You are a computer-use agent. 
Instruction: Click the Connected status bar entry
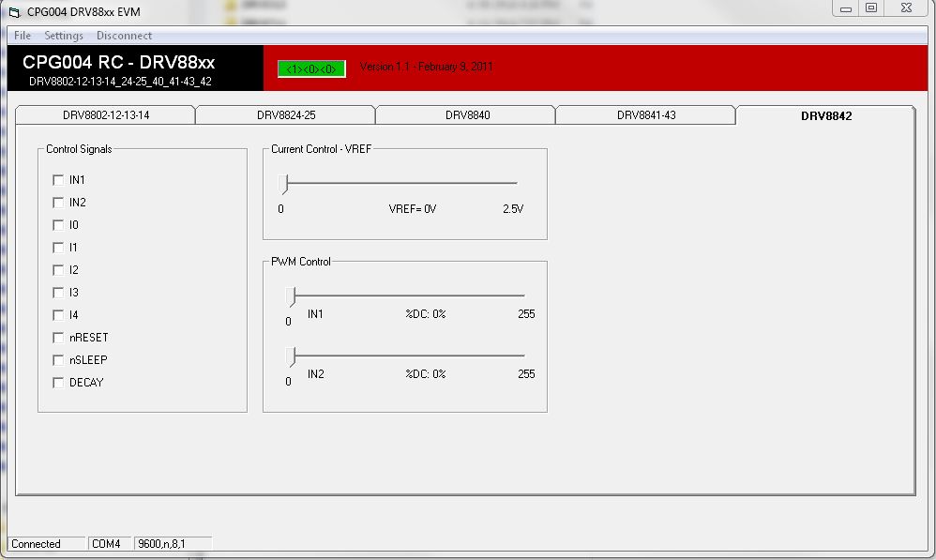click(x=46, y=544)
